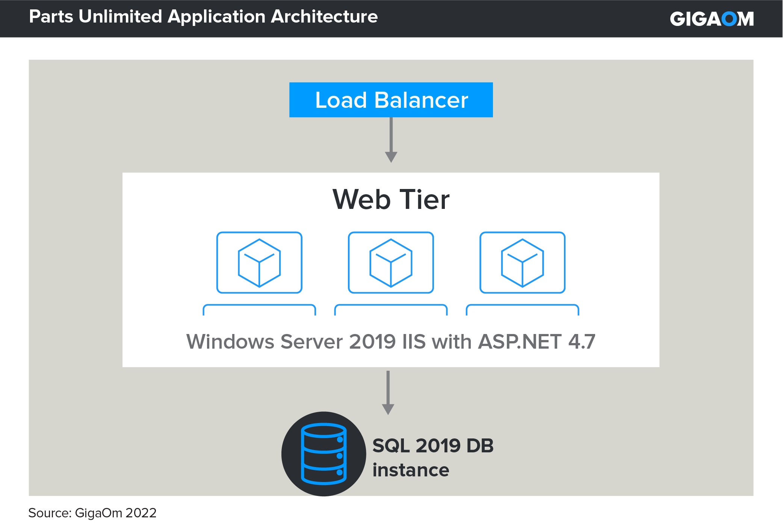
Task: Click the blue O in GigaOm logo
Action: click(x=729, y=19)
